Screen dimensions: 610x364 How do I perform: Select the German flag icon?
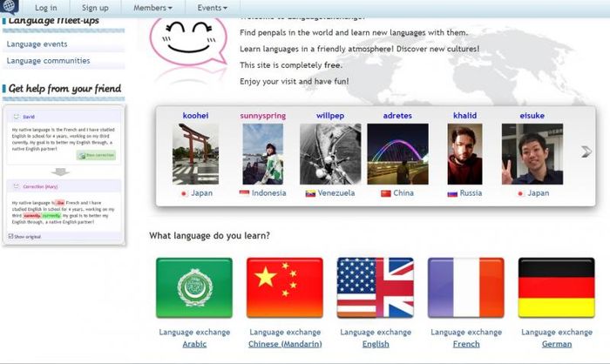point(556,287)
